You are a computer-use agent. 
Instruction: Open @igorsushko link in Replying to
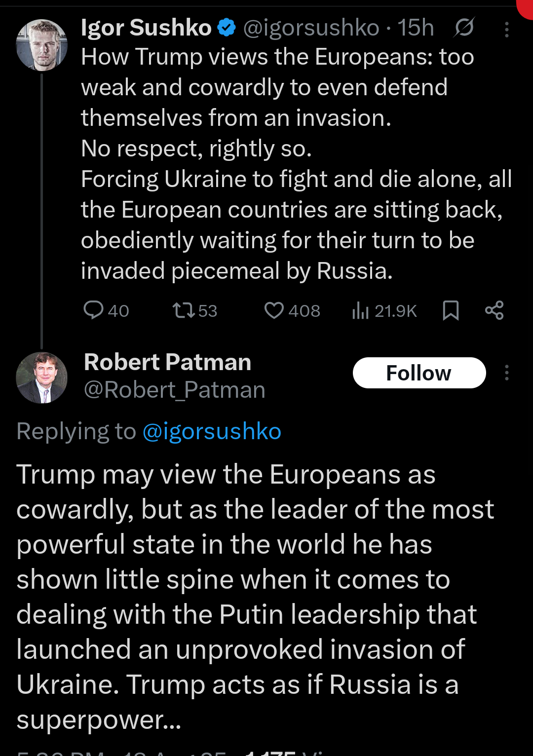point(212,431)
